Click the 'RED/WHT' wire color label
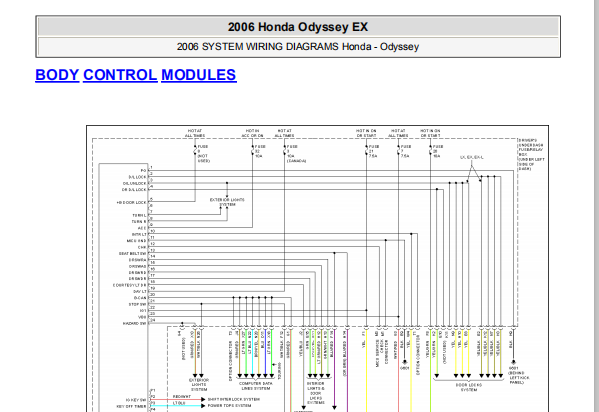The image size is (599, 412). [181, 397]
